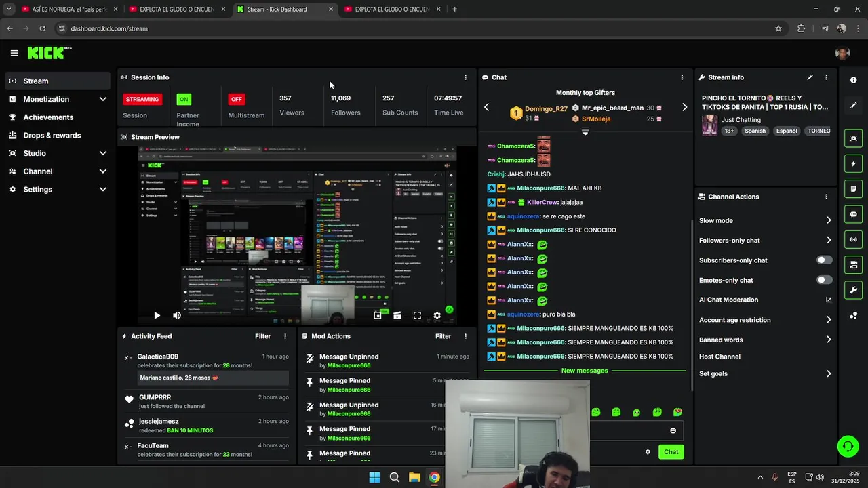The width and height of the screenshot is (868, 488).
Task: Toggle the Partner Income ON badge
Action: pos(184,99)
